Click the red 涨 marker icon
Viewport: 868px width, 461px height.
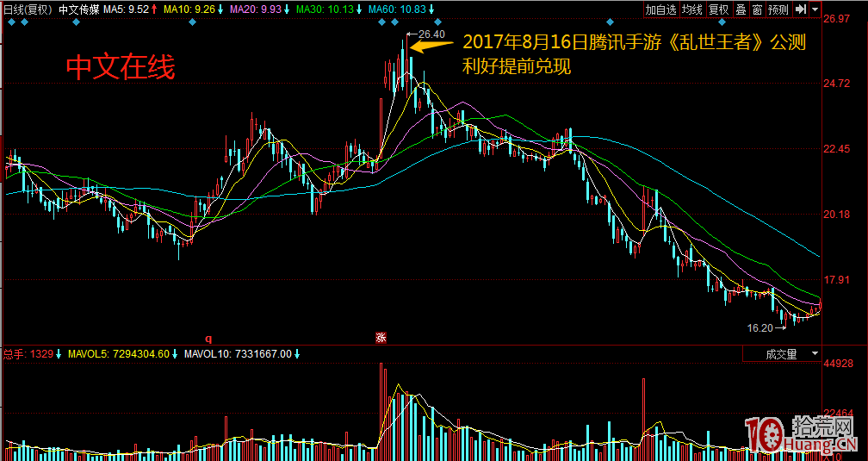[380, 338]
